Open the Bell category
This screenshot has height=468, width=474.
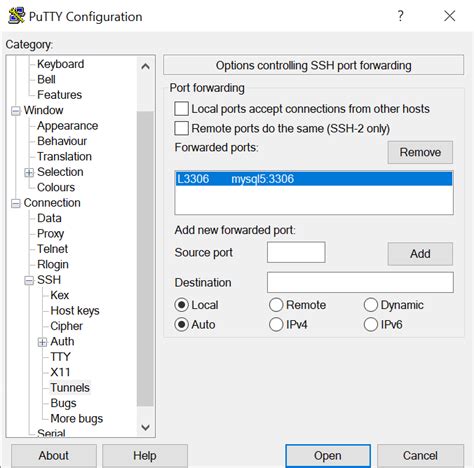(x=46, y=79)
